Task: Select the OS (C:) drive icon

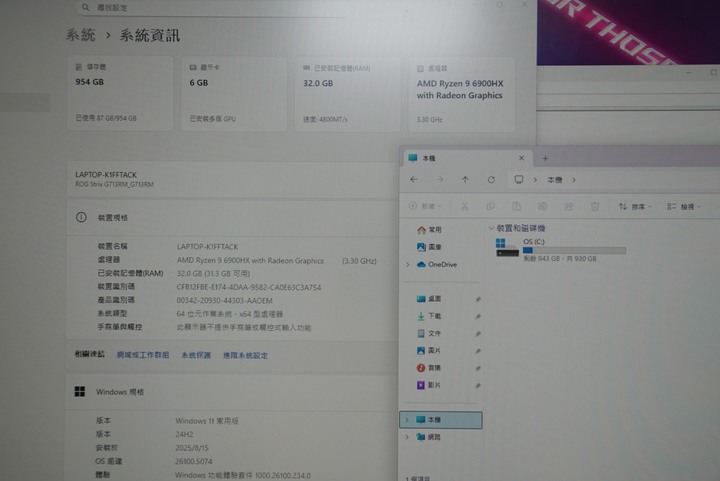Action: click(507, 247)
